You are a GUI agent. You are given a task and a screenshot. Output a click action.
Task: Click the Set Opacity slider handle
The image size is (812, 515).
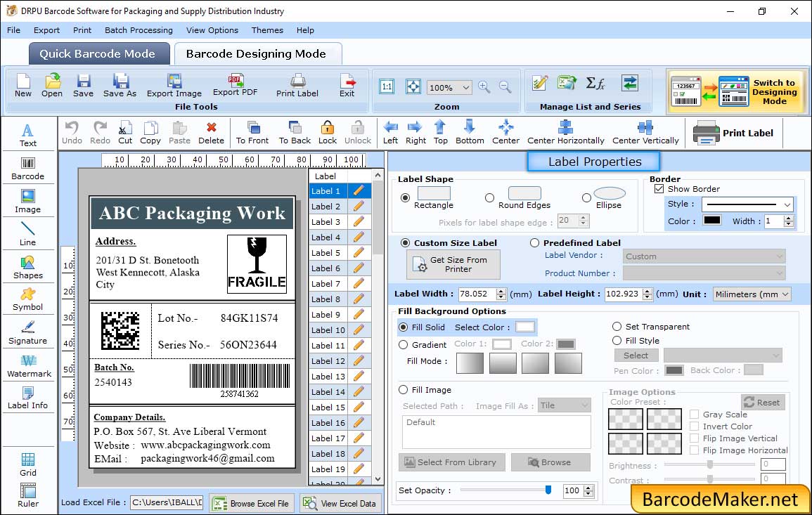pyautogui.click(x=548, y=490)
